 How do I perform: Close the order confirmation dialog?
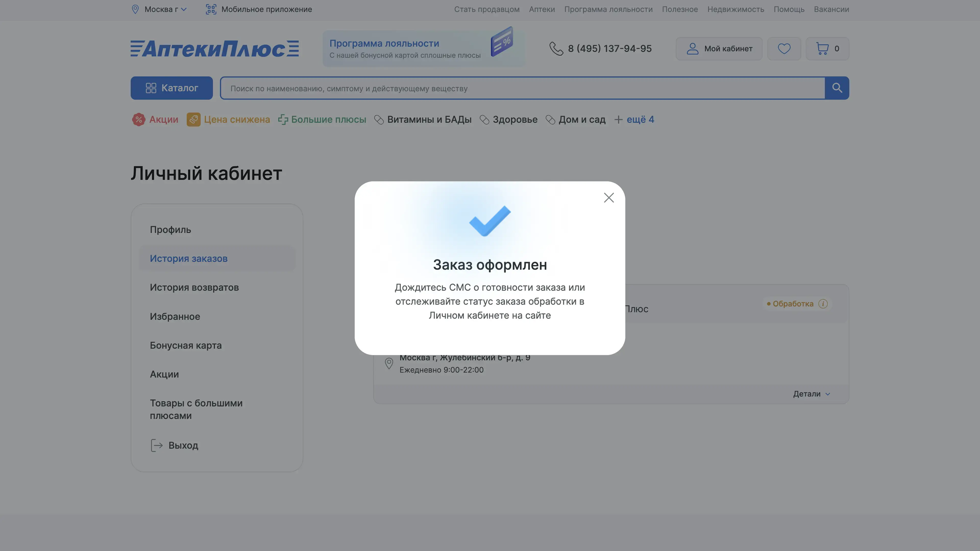(x=609, y=198)
